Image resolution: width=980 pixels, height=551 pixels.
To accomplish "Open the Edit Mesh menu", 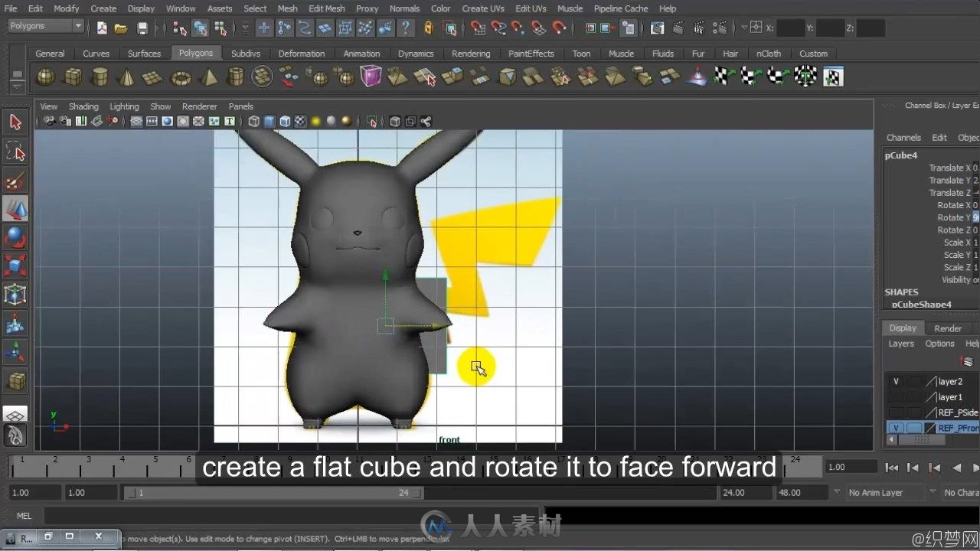I will [327, 8].
